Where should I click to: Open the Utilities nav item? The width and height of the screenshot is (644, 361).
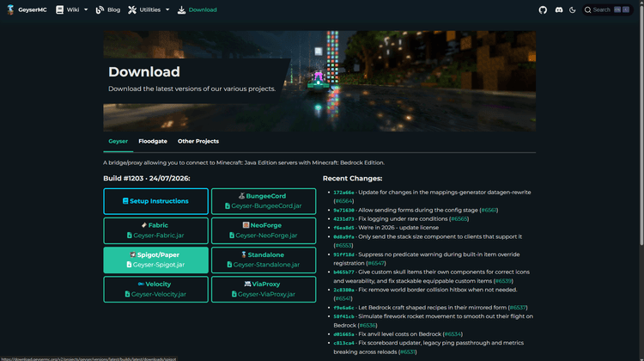point(149,9)
